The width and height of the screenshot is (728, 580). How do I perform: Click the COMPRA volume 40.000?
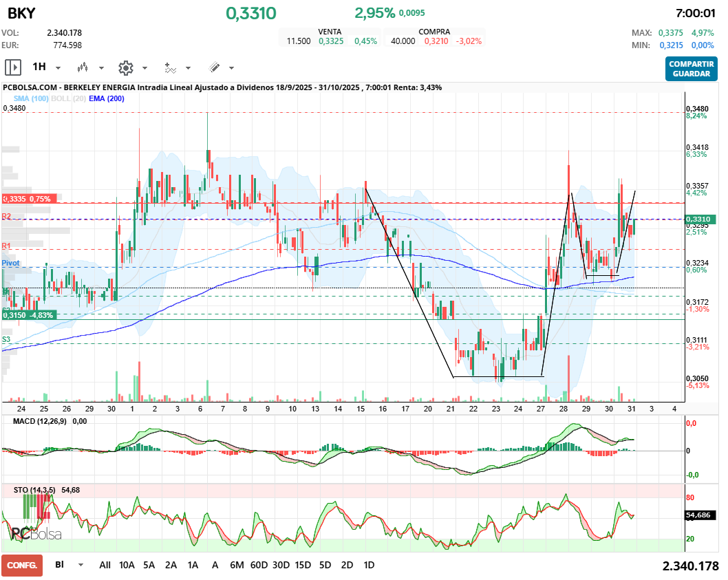[x=403, y=41]
